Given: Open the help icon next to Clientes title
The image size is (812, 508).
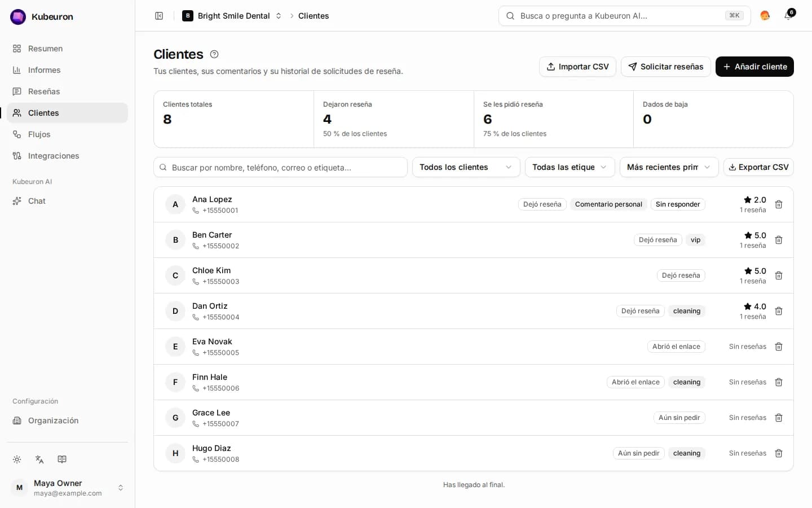Looking at the screenshot, I should coord(214,54).
